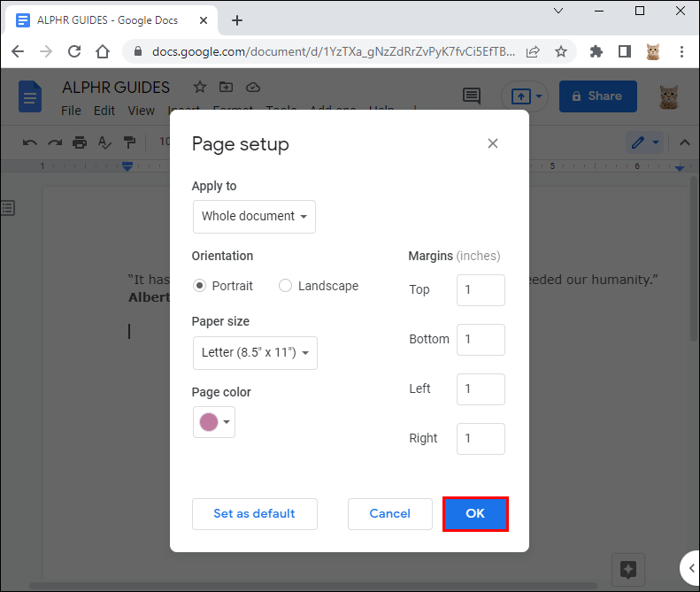700x592 pixels.
Task: Open the editing mode pencil dropdown
Action: pos(643,142)
